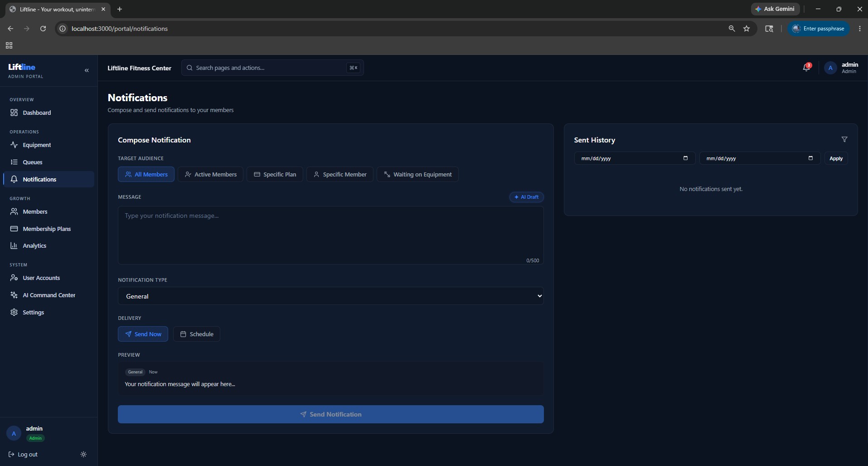Click the browser address bar URL
The width and height of the screenshot is (868, 466).
(x=120, y=29)
